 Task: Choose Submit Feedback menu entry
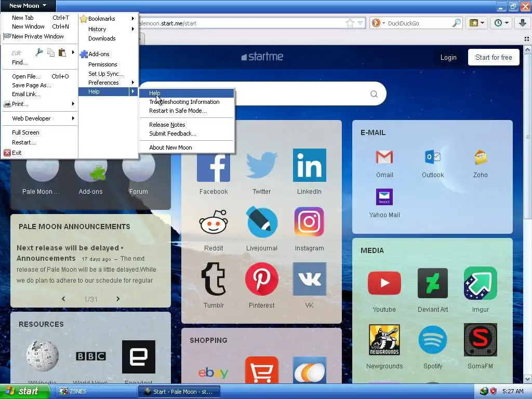[187, 134]
